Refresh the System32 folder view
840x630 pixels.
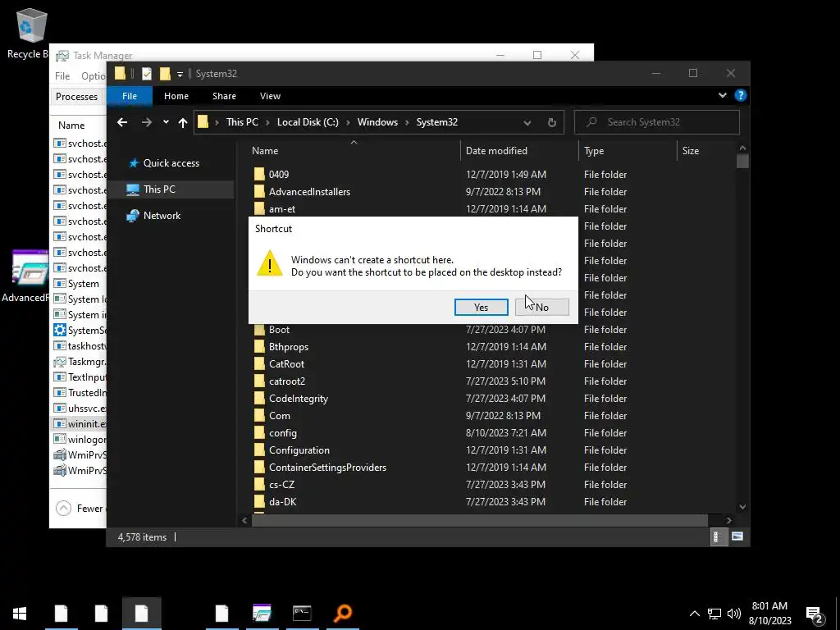pos(552,123)
